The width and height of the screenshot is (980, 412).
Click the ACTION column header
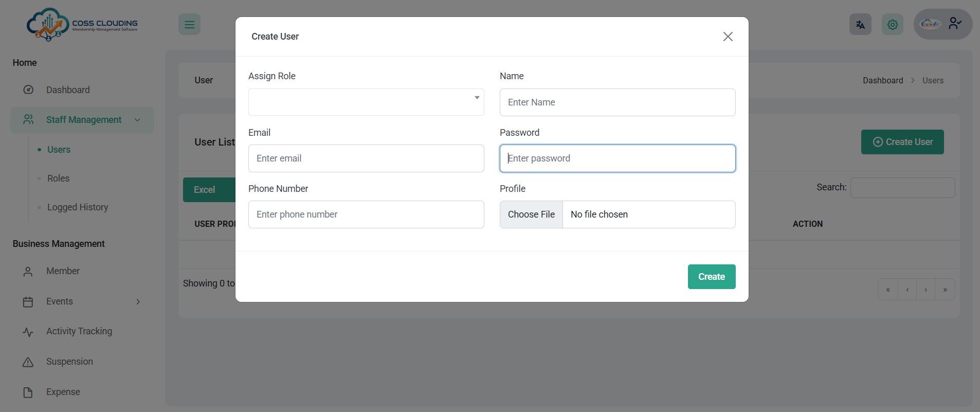(807, 224)
